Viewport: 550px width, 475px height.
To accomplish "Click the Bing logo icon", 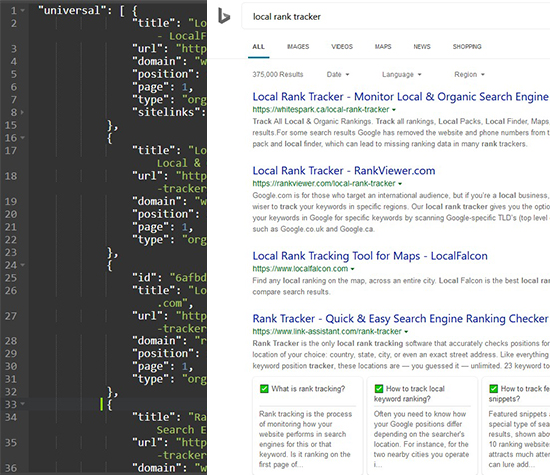I will coord(224,16).
